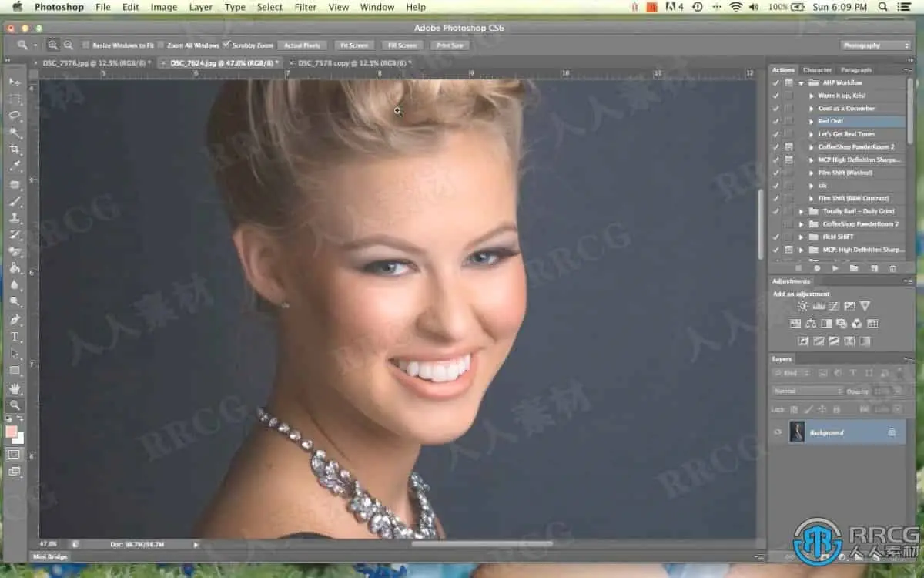The height and width of the screenshot is (578, 924).
Task: Toggle Quick Mask mode
Action: 15,455
